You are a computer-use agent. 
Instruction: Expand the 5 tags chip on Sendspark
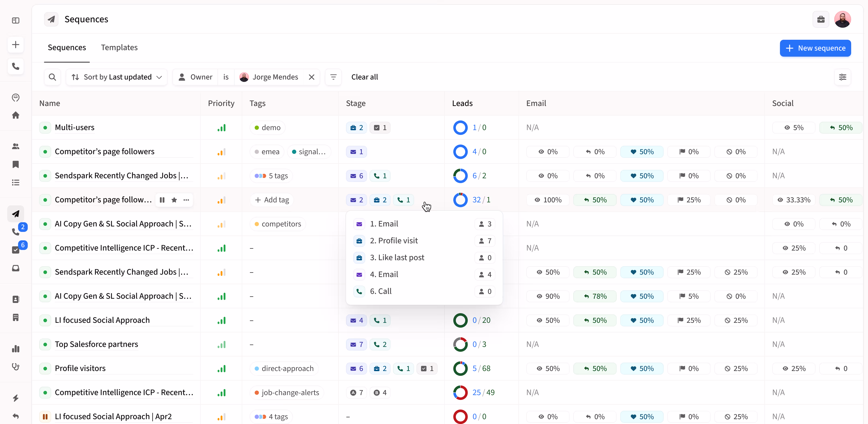pos(271,176)
